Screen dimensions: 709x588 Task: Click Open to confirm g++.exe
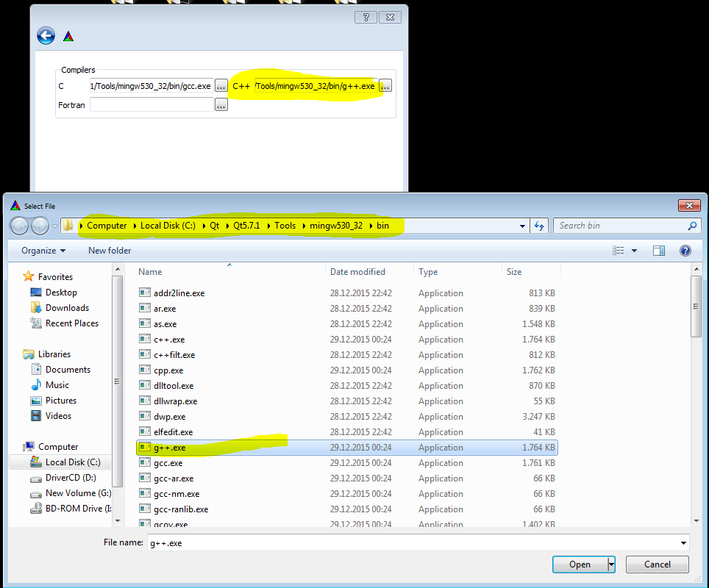(580, 564)
